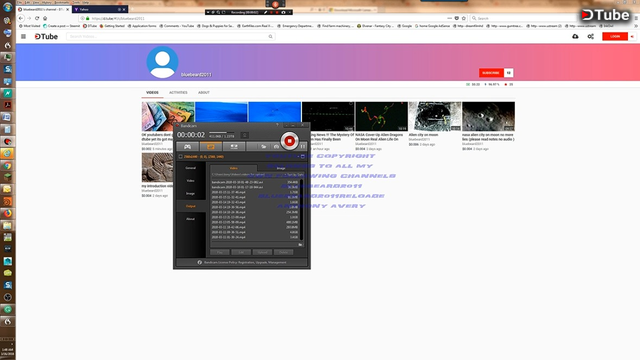Reload the page in the browser toolbar
Viewport: 640px width, 360px height.
(37, 18)
